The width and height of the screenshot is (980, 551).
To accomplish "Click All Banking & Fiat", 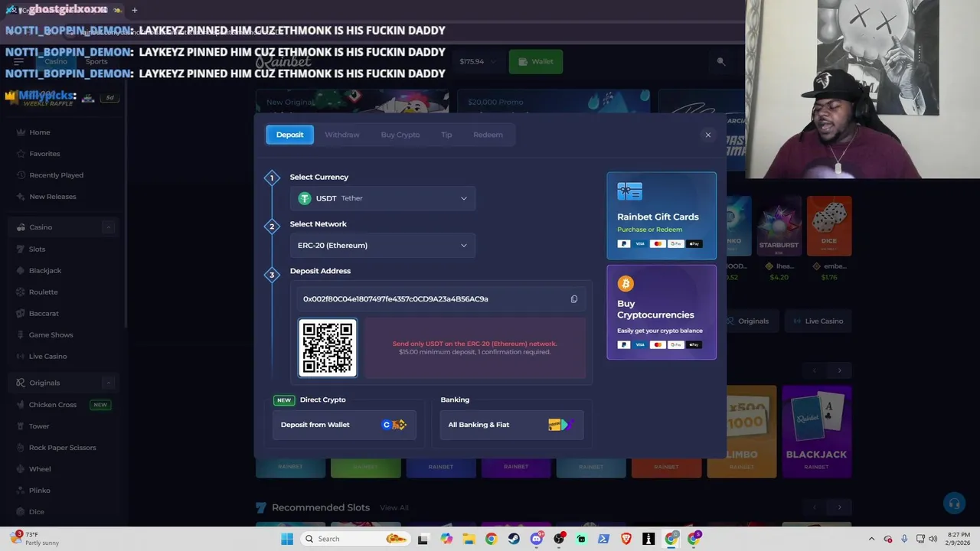I will click(x=511, y=425).
